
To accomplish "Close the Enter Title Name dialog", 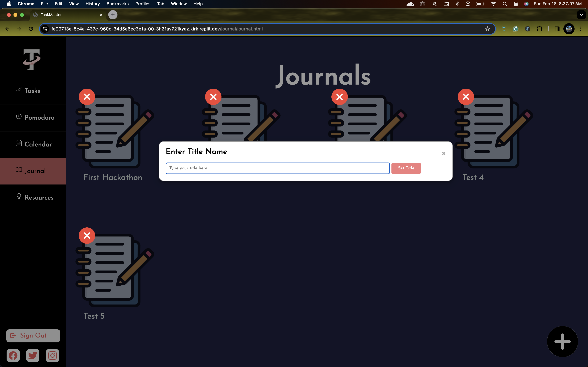I will tap(443, 153).
